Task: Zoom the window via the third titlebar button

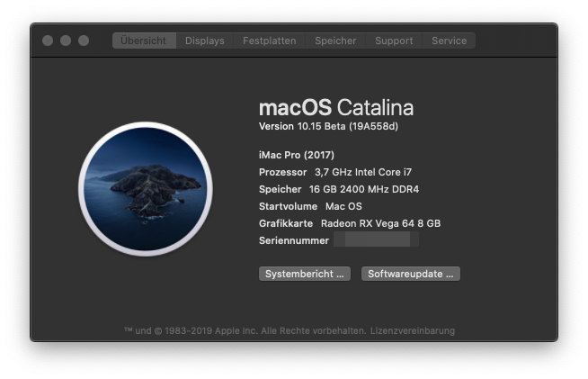Action: click(x=84, y=41)
